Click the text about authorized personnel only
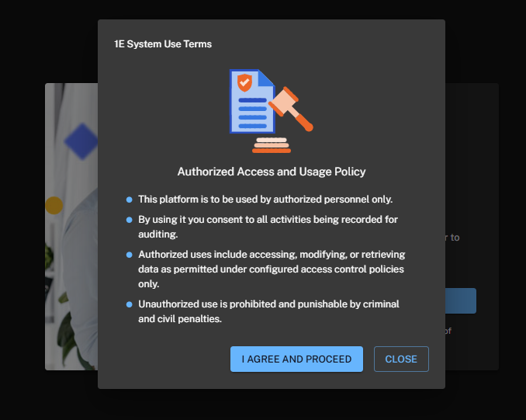 265,199
